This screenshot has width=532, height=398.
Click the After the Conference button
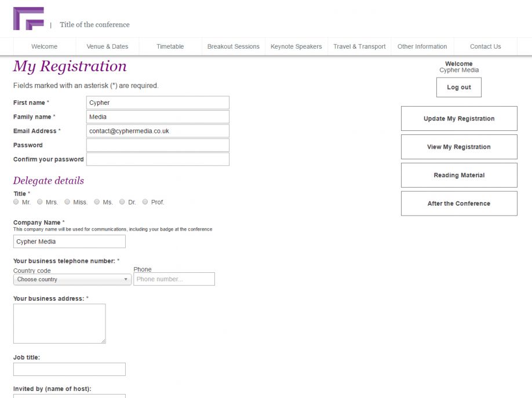(x=458, y=204)
